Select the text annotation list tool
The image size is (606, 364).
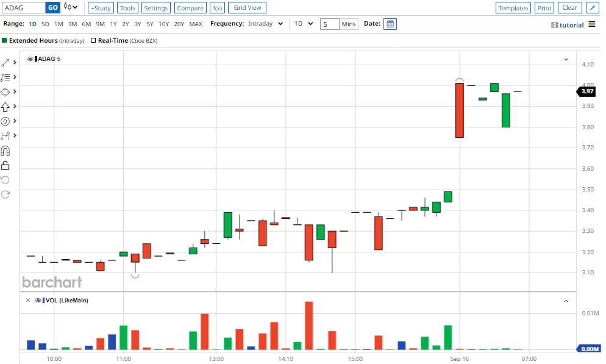(5, 77)
